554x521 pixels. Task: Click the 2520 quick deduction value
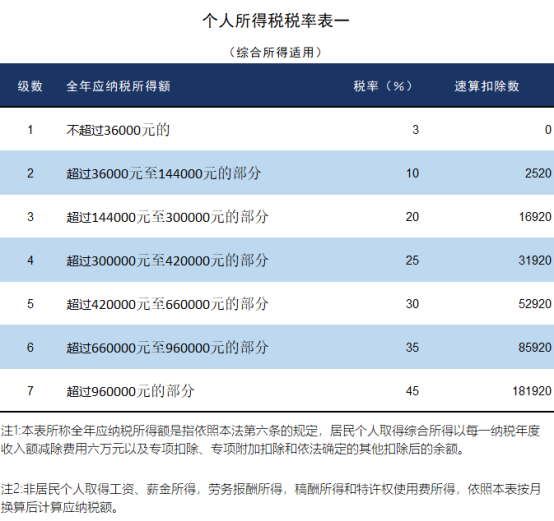coord(538,173)
